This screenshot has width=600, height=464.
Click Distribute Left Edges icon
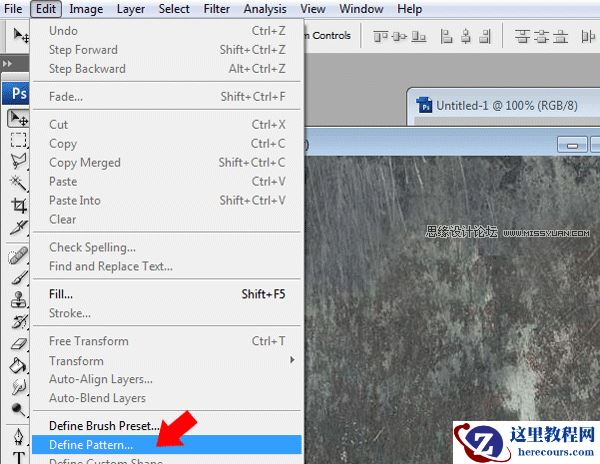(x=588, y=37)
